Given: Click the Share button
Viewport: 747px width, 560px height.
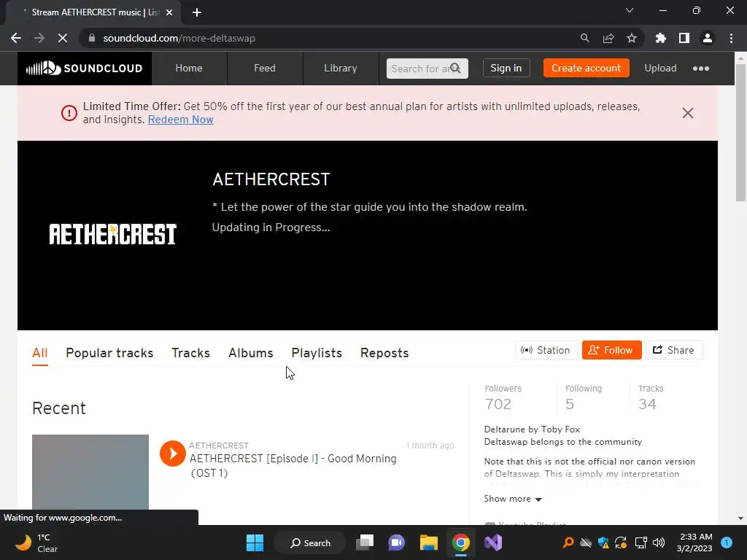Looking at the screenshot, I should coord(673,350).
